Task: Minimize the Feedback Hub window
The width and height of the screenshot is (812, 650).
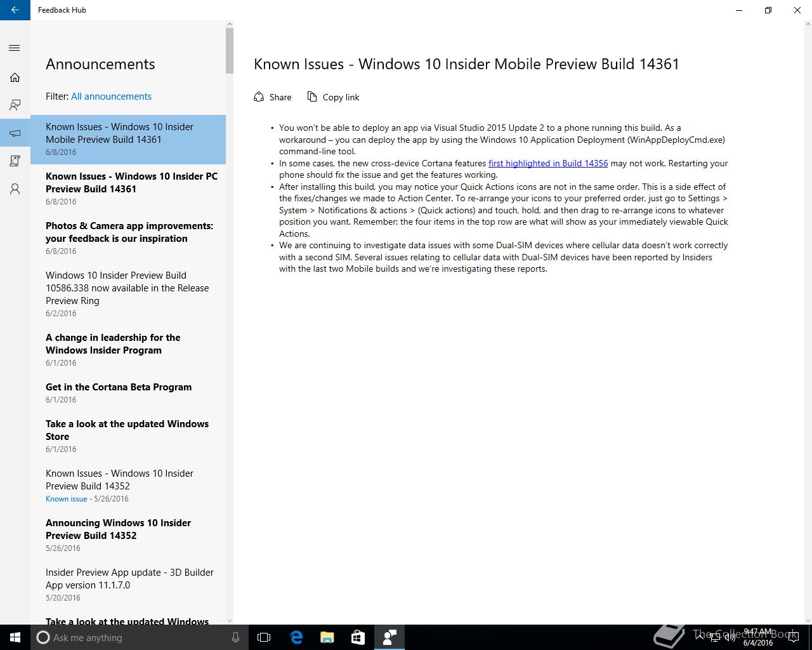Action: [x=739, y=10]
